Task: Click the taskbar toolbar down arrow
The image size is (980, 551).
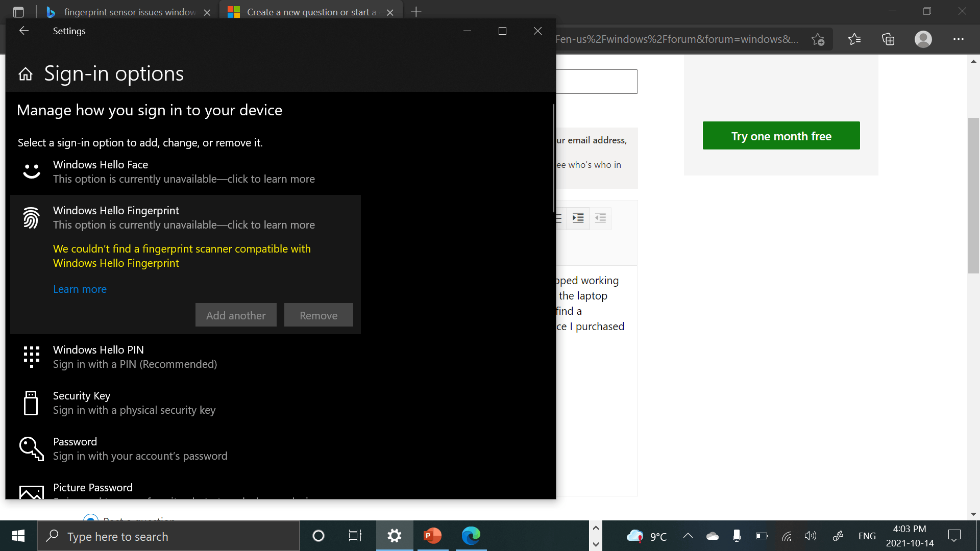Action: tap(596, 544)
